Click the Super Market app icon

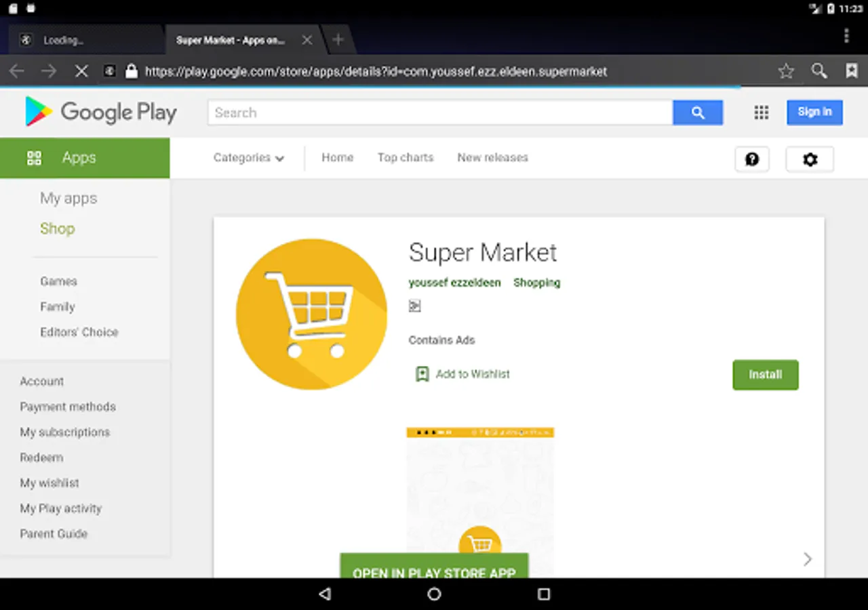point(311,314)
